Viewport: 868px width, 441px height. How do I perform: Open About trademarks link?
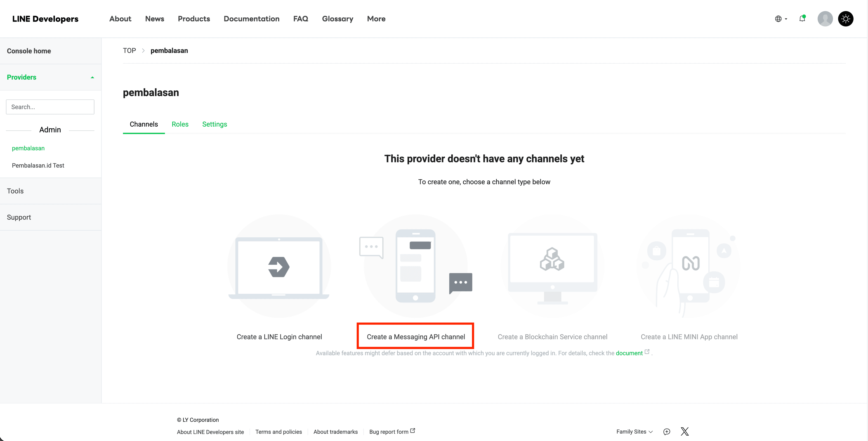pos(336,432)
